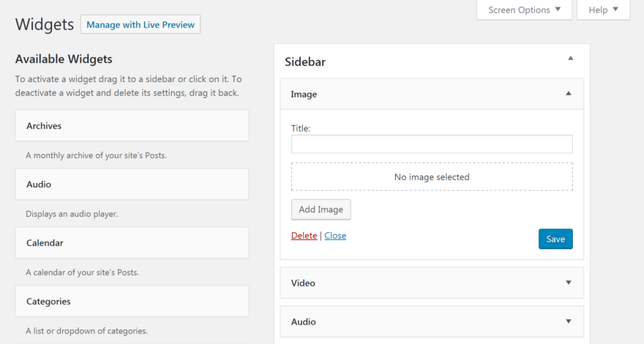Click the Image widget header title

pos(304,94)
